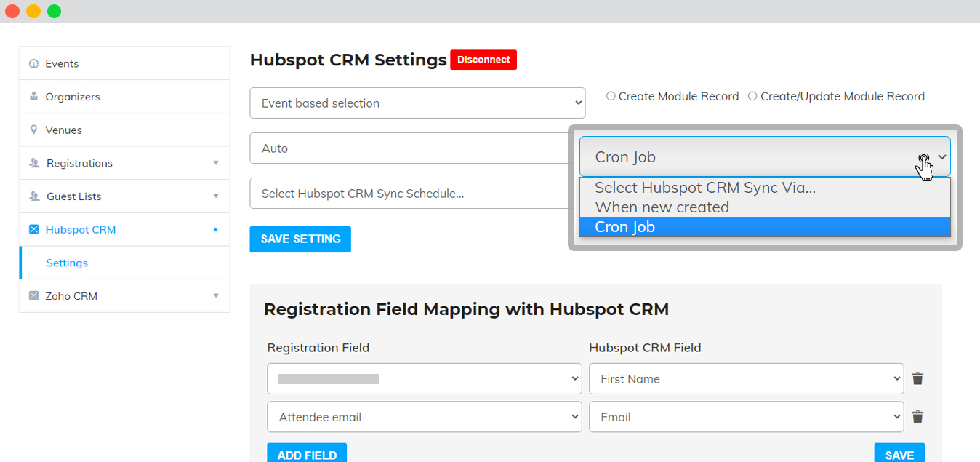980x462 pixels.
Task: Open the Attendee email dropdown
Action: tap(425, 417)
